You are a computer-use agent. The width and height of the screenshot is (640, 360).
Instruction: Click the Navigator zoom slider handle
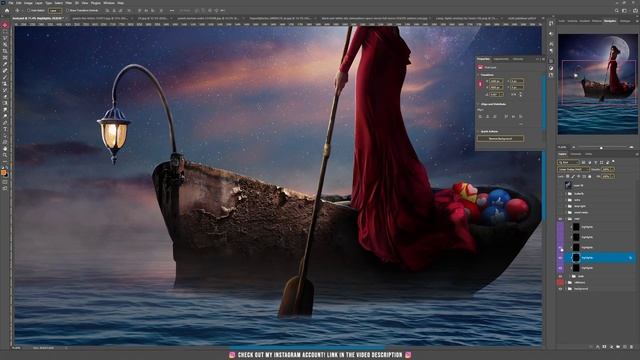pyautogui.click(x=601, y=148)
